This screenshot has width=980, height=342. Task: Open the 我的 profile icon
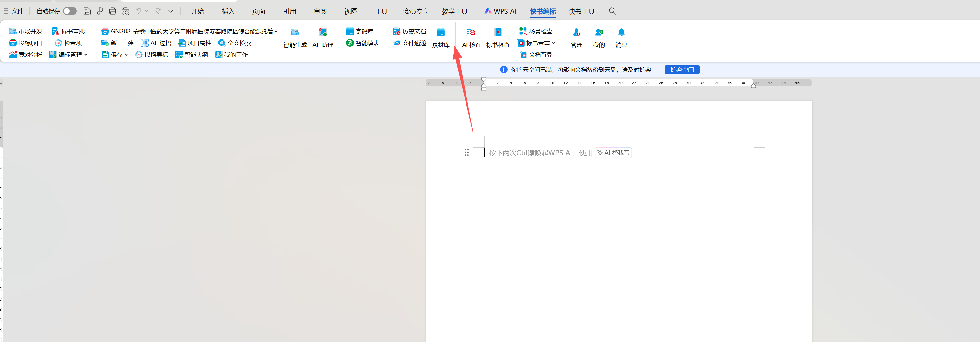click(599, 33)
